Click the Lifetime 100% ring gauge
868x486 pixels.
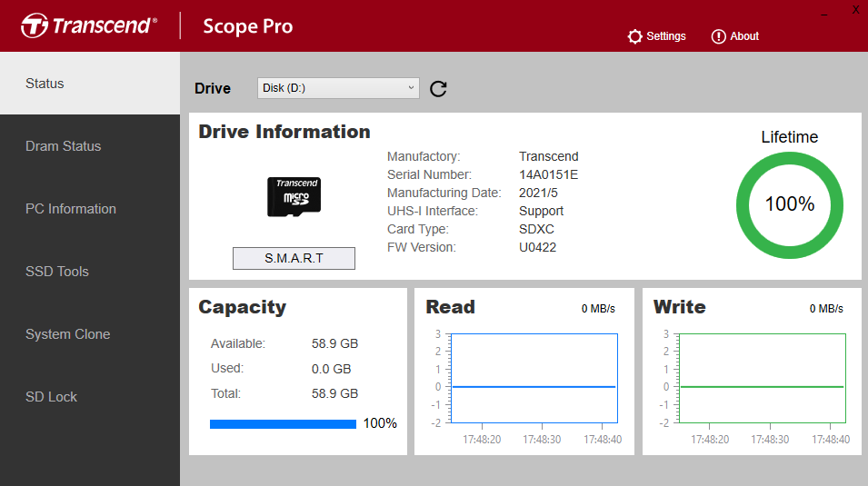pos(790,205)
